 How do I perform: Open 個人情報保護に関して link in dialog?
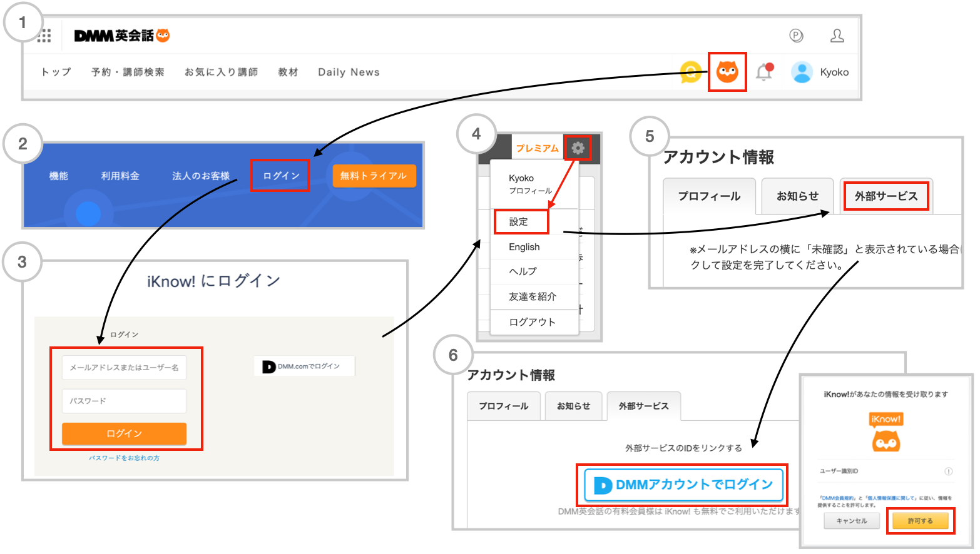(x=891, y=498)
